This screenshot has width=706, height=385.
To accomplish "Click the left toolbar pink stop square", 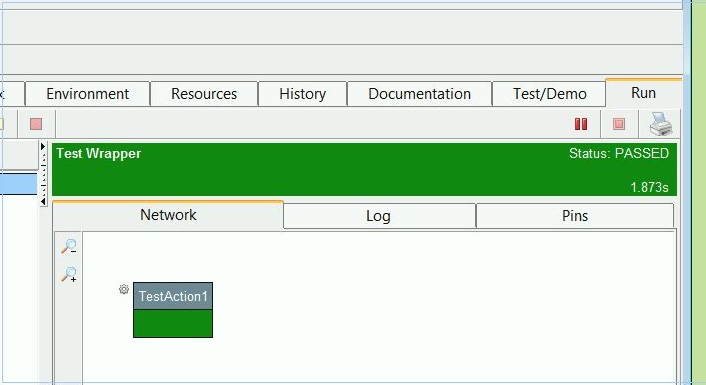I will click(36, 124).
